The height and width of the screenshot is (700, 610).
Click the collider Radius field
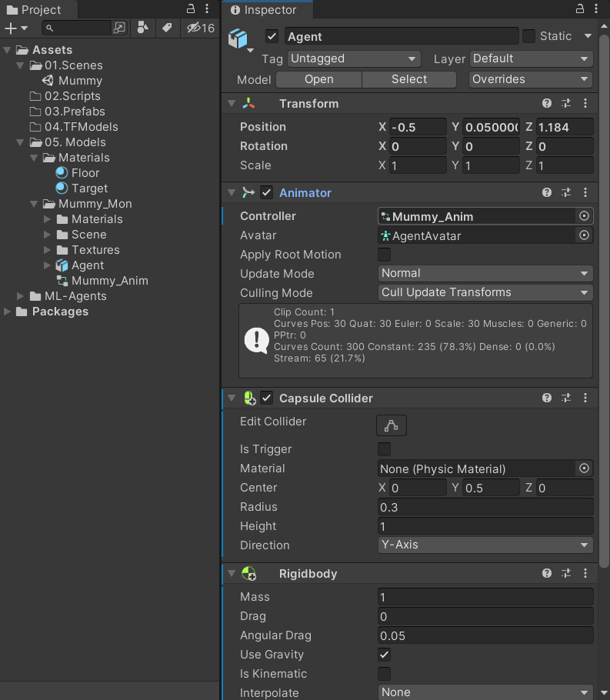pos(485,507)
